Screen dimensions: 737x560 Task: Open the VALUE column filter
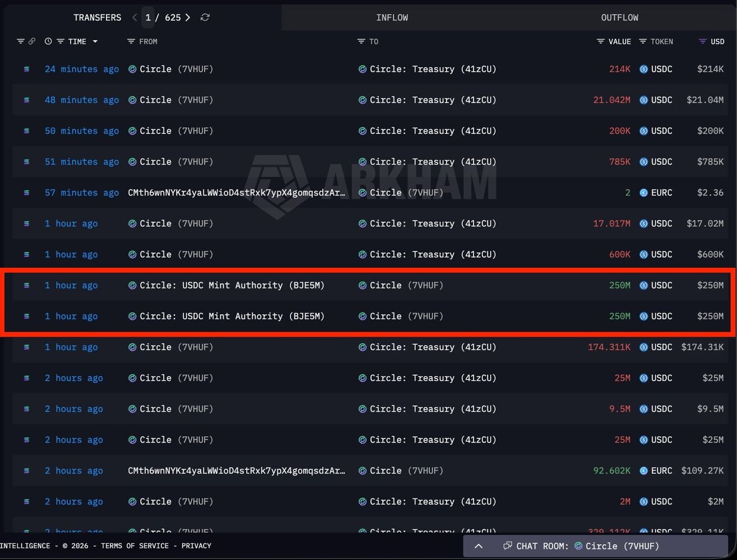pos(600,41)
